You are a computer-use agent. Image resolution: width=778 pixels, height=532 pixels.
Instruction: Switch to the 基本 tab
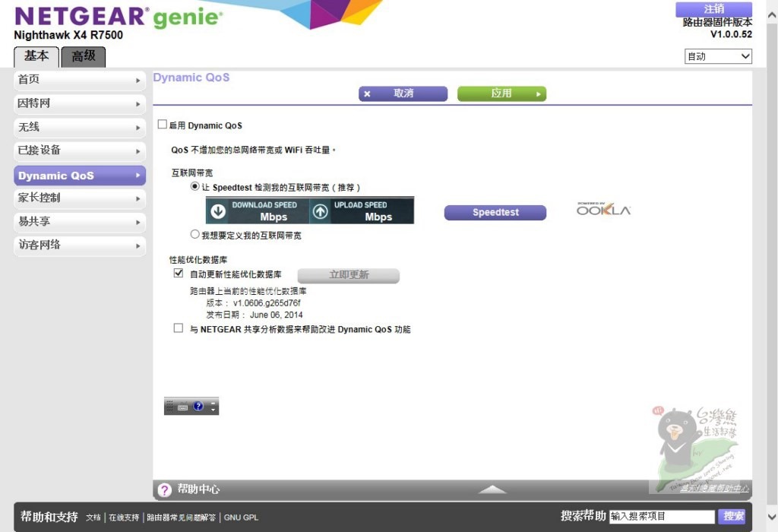point(36,56)
